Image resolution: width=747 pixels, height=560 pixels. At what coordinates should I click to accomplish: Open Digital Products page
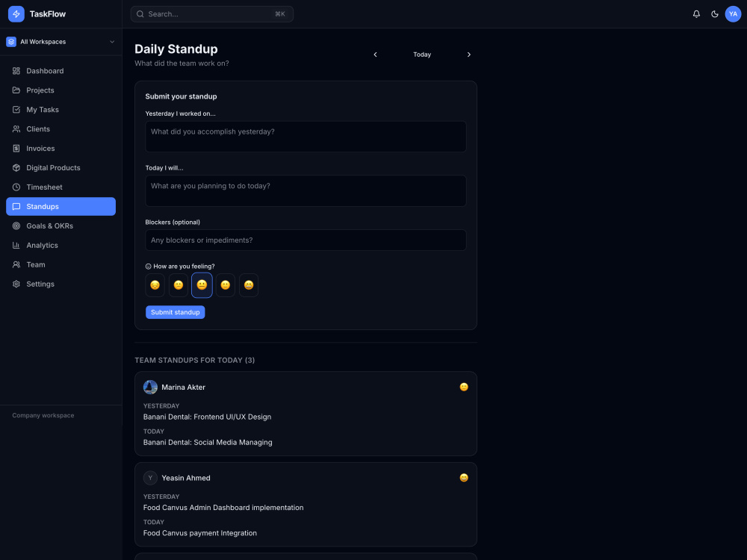coord(61,167)
